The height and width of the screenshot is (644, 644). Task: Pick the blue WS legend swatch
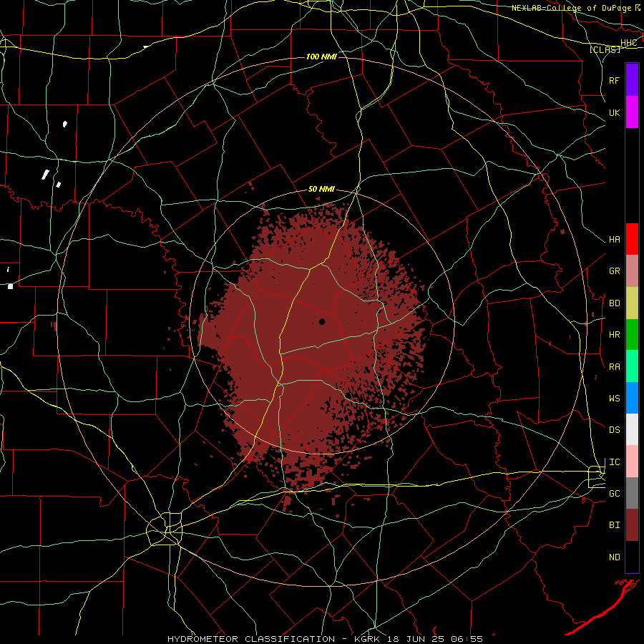pyautogui.click(x=632, y=398)
